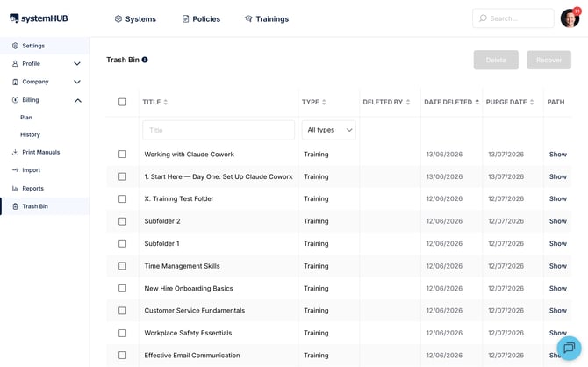The image size is (588, 367).
Task: Show path for Working with Claude Cowork
Action: coord(557,155)
